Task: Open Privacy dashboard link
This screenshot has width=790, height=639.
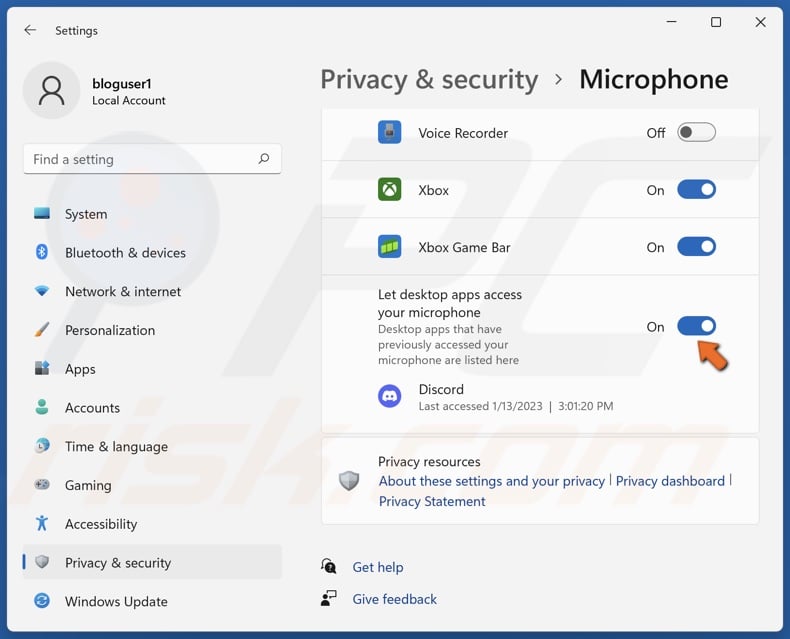Action: coord(670,481)
